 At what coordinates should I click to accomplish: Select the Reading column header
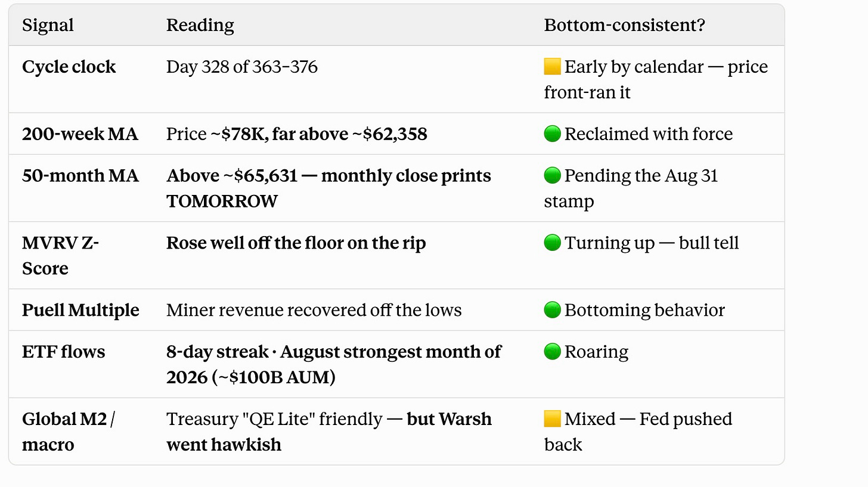click(200, 25)
